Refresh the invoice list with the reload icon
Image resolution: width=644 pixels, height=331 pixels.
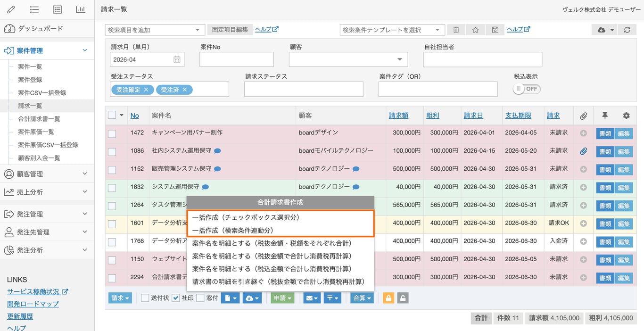[627, 29]
